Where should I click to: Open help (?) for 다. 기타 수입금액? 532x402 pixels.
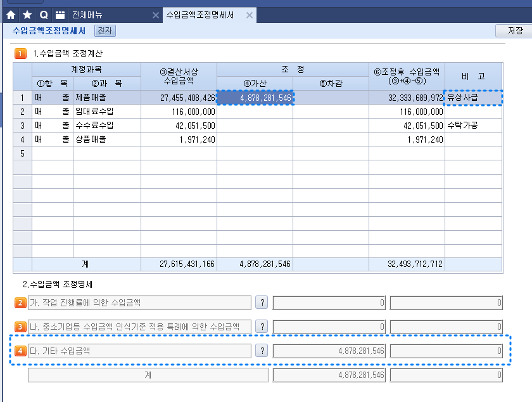(x=261, y=351)
